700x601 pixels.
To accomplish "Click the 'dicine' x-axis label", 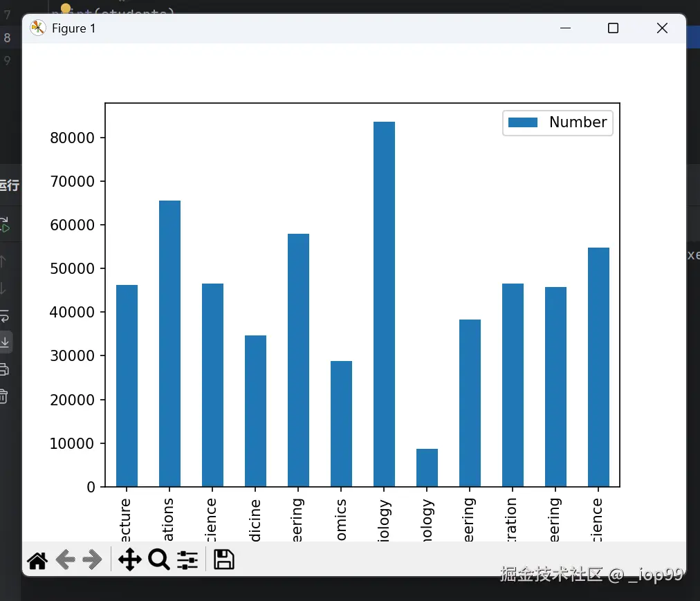I will (255, 519).
